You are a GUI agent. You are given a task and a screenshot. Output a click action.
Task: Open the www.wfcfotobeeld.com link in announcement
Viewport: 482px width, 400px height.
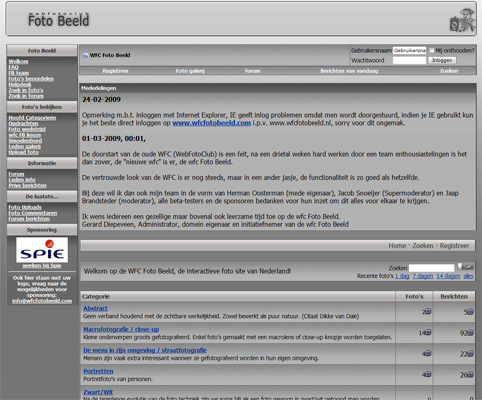point(211,123)
